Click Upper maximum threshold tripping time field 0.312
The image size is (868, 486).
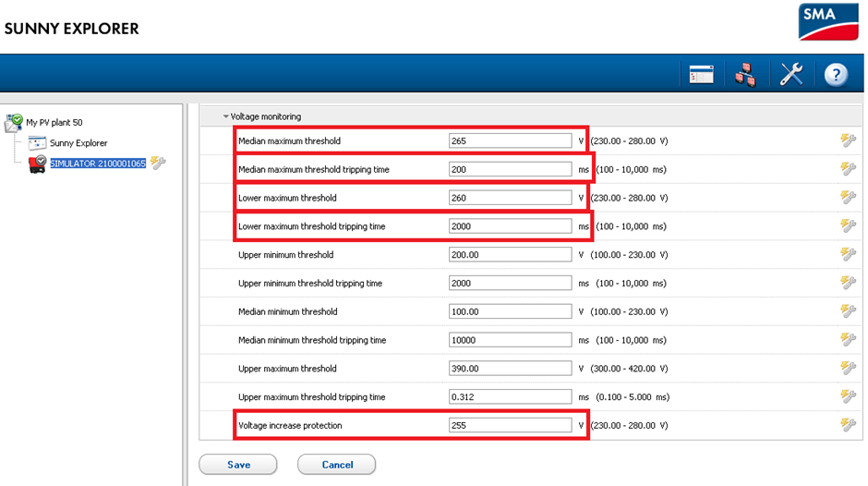point(510,396)
